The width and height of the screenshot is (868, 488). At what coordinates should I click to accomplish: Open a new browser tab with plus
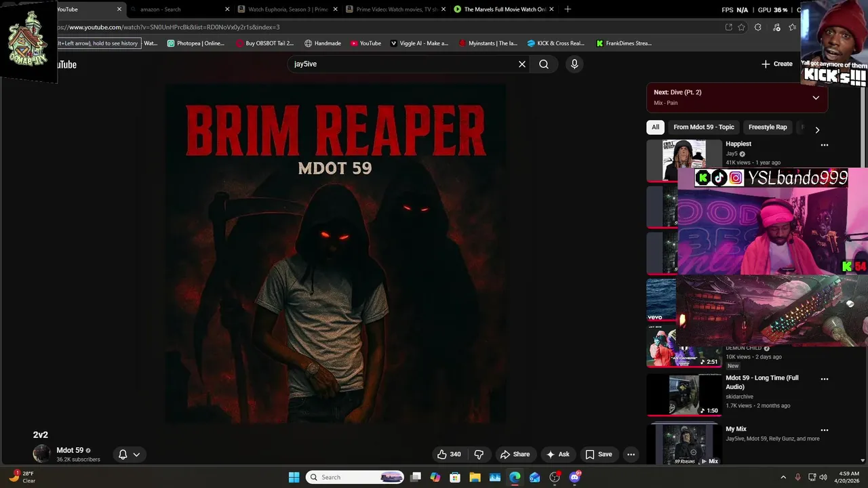point(568,9)
